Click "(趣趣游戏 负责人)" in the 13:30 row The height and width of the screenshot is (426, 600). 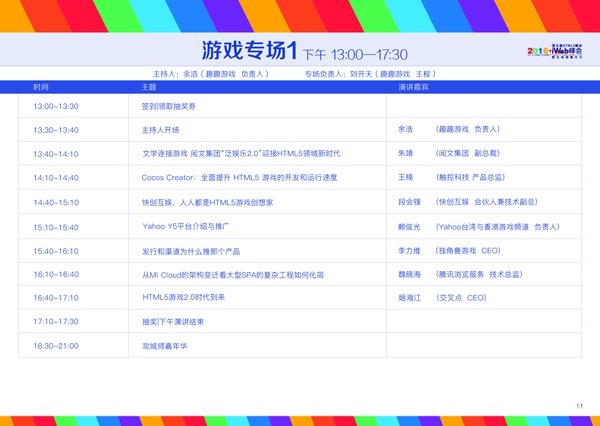(x=468, y=129)
